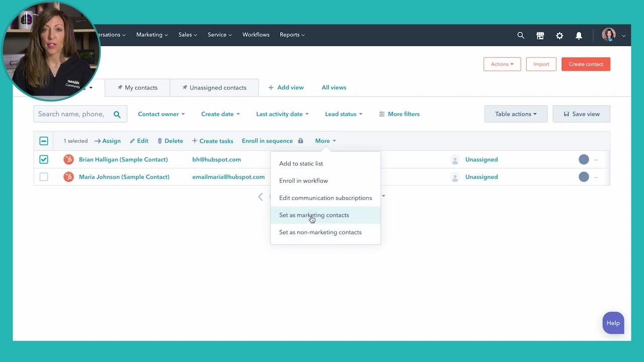Expand the Lead status filter

[x=344, y=114]
